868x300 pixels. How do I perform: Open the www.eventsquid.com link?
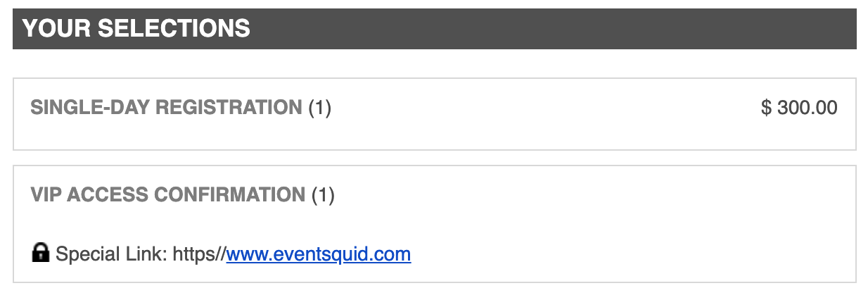318,254
